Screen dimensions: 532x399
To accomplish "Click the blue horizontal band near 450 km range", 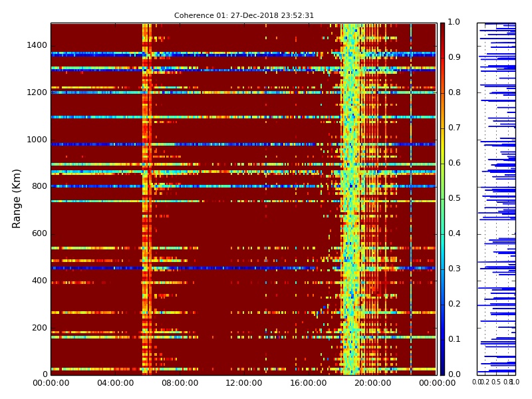I will point(243,268).
